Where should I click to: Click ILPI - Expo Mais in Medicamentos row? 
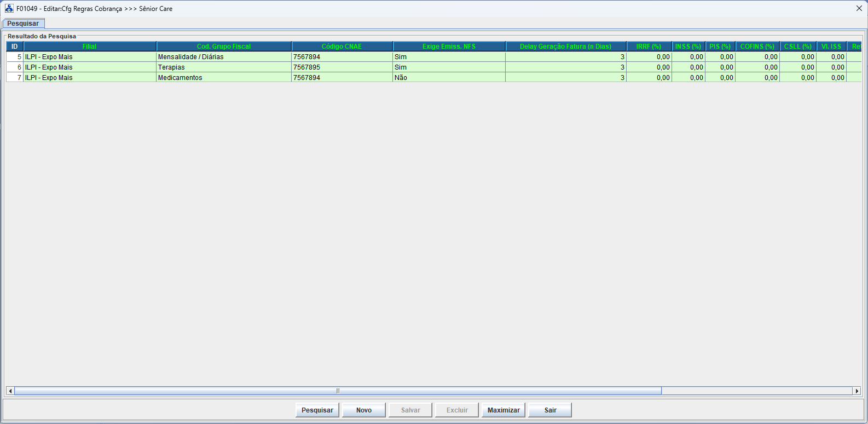pos(90,78)
